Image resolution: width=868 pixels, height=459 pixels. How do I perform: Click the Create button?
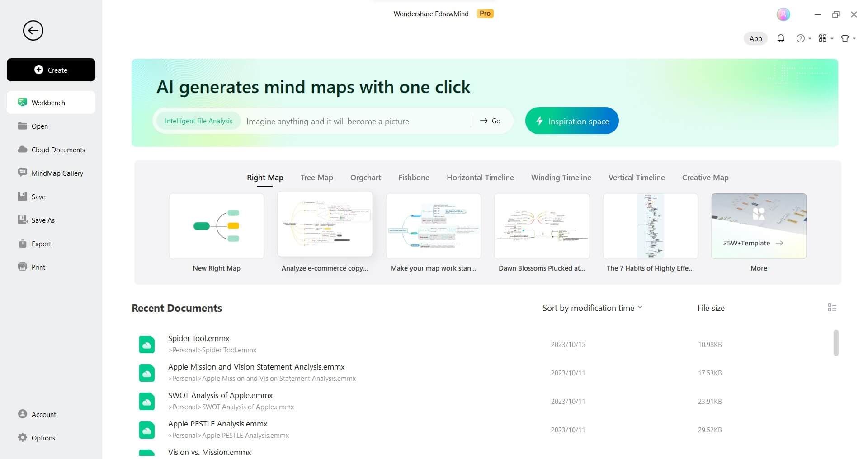pyautogui.click(x=51, y=70)
